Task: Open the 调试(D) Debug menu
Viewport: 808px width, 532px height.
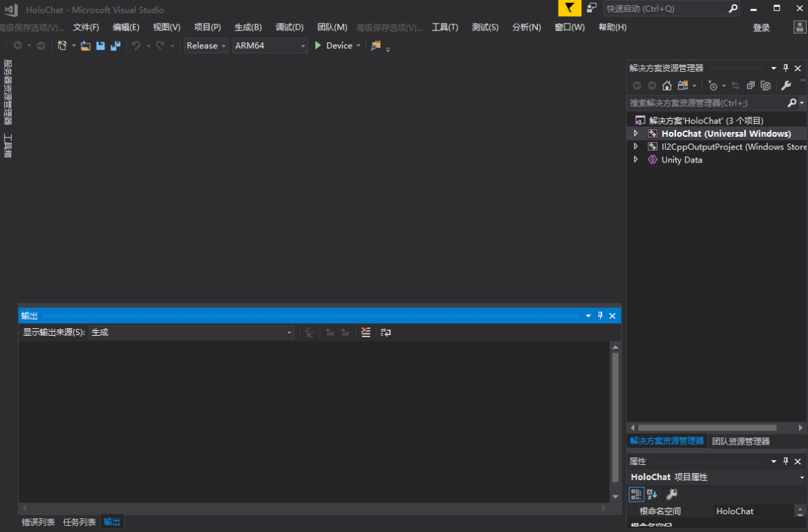Action: (290, 27)
